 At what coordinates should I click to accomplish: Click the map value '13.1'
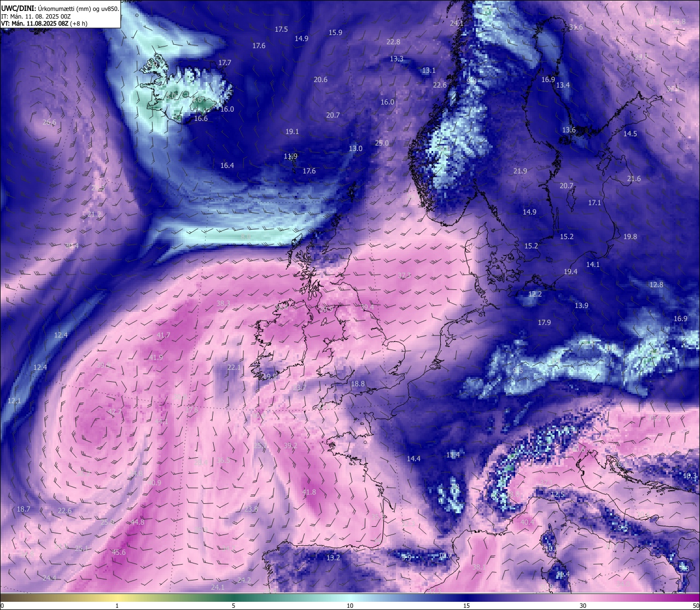coord(429,71)
